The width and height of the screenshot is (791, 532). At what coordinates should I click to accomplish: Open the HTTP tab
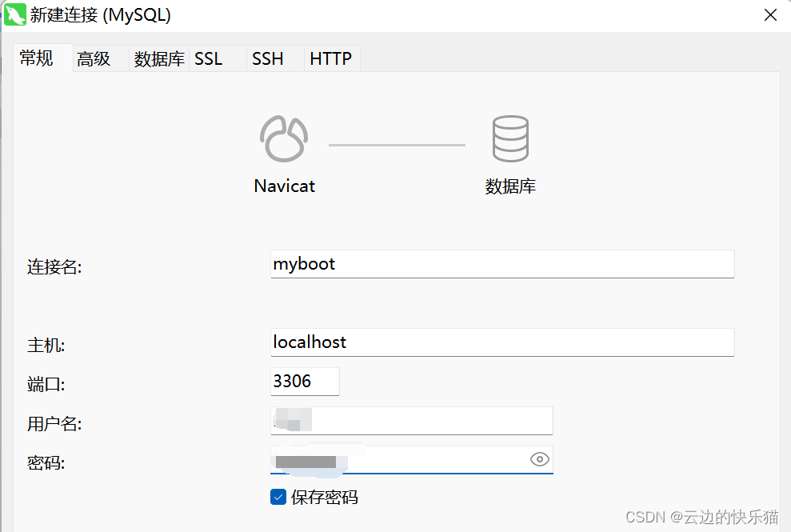[332, 58]
